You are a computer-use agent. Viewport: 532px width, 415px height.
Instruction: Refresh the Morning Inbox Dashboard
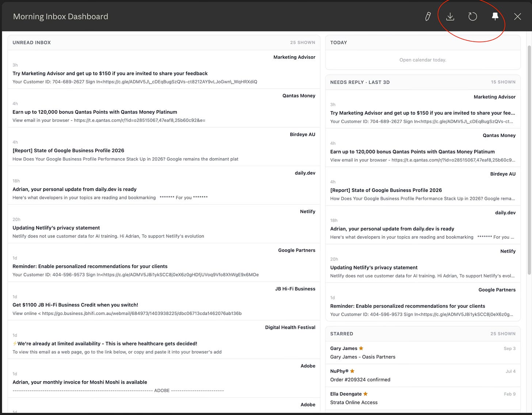472,16
